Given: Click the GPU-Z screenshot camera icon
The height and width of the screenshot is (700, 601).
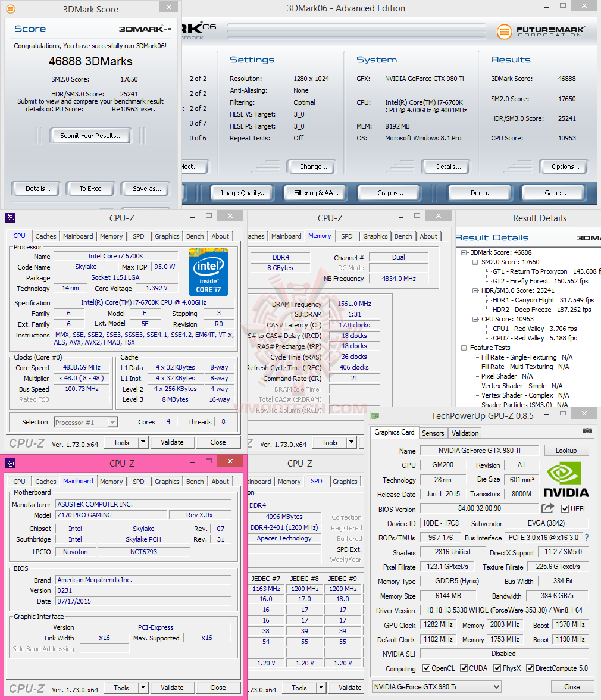Looking at the screenshot, I should (587, 431).
